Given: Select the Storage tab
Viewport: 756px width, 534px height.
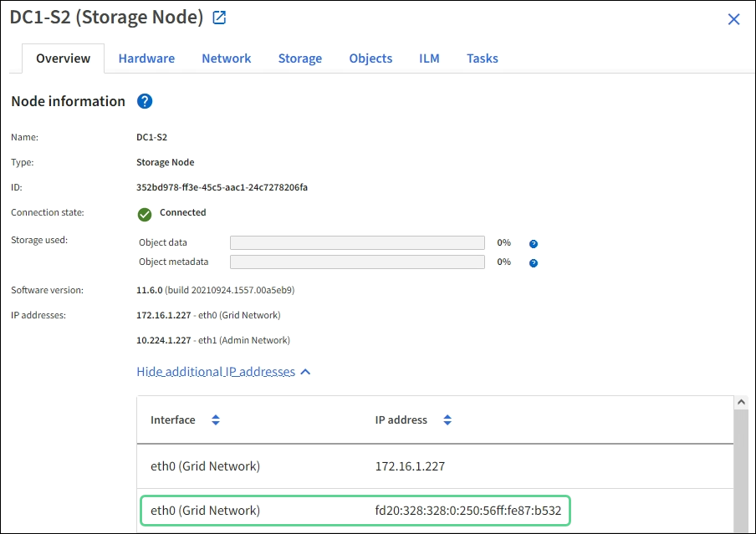Looking at the screenshot, I should [x=299, y=58].
